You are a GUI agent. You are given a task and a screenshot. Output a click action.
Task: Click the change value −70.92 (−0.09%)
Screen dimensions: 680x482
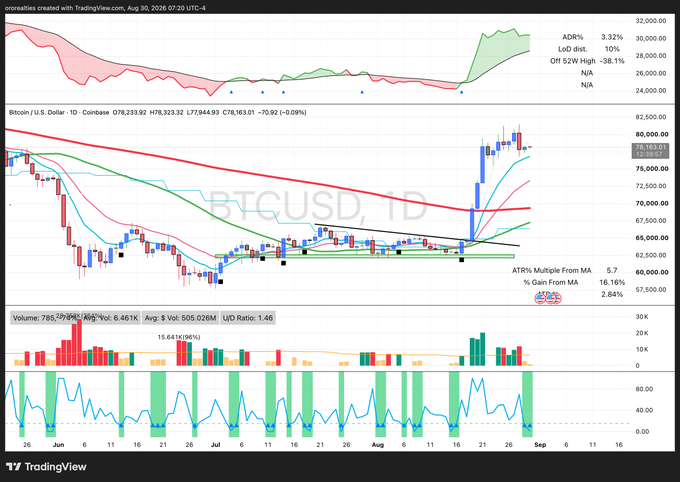tap(282, 112)
